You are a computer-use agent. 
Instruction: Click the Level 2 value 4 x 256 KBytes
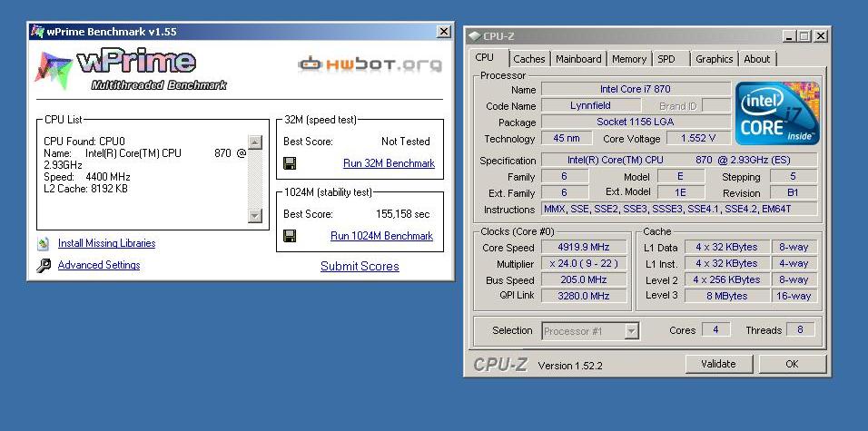(727, 280)
